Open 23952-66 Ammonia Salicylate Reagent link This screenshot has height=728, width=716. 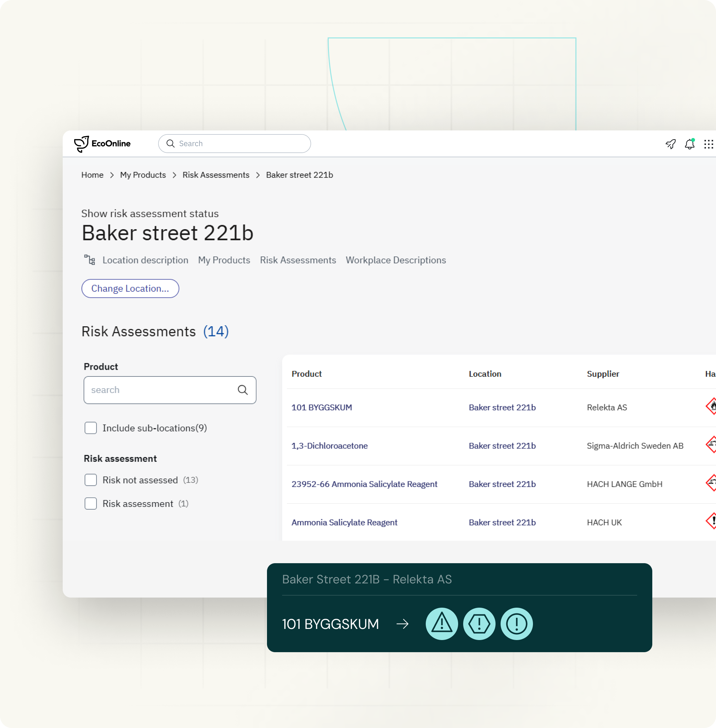point(364,484)
